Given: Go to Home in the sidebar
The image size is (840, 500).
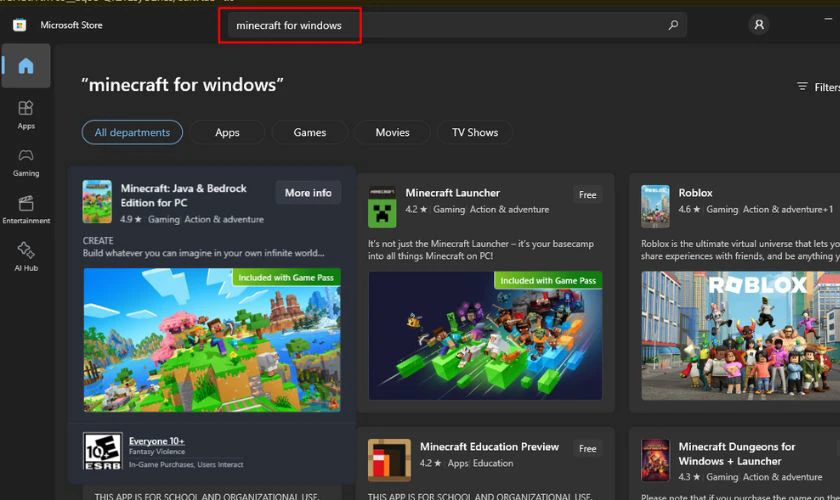Looking at the screenshot, I should click(26, 66).
